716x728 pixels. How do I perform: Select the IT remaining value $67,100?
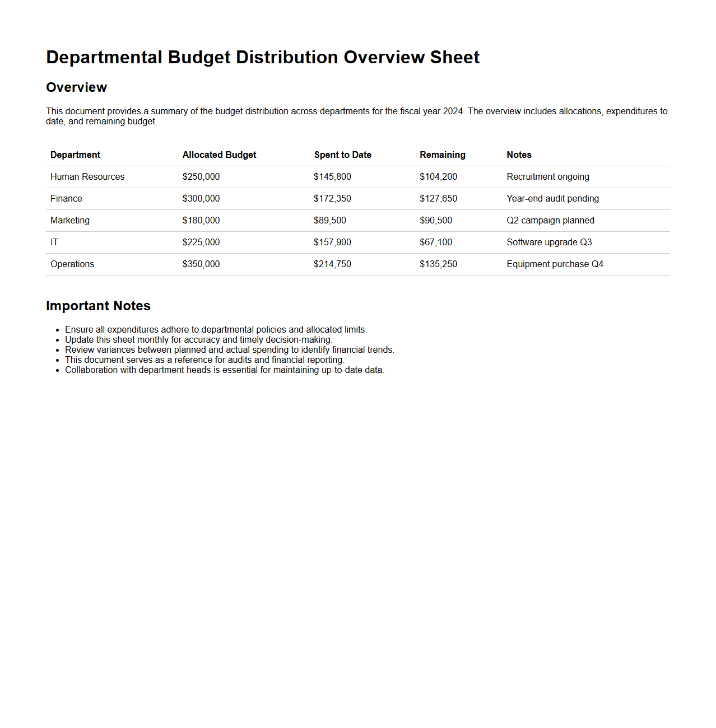(x=435, y=242)
